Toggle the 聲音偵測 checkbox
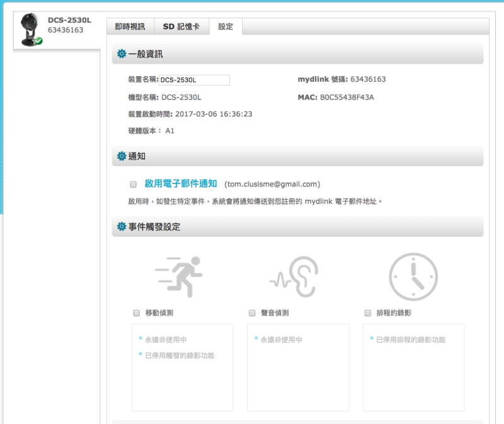 coord(252,312)
